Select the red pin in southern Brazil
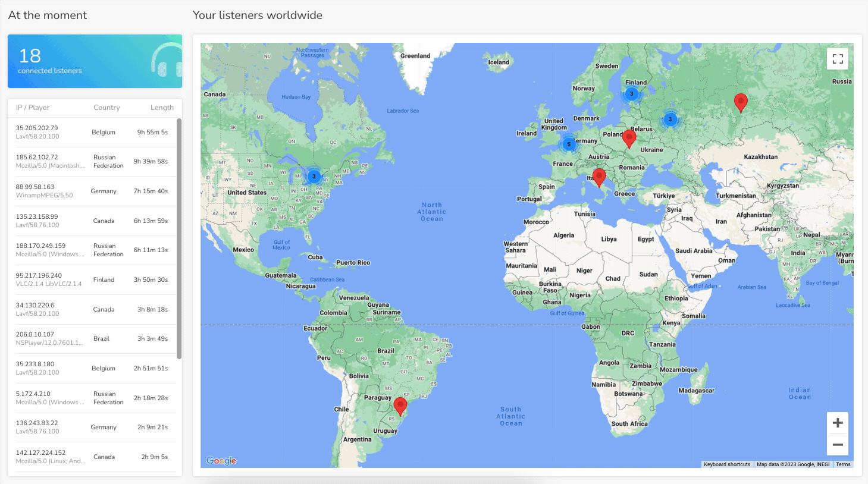 pos(400,406)
